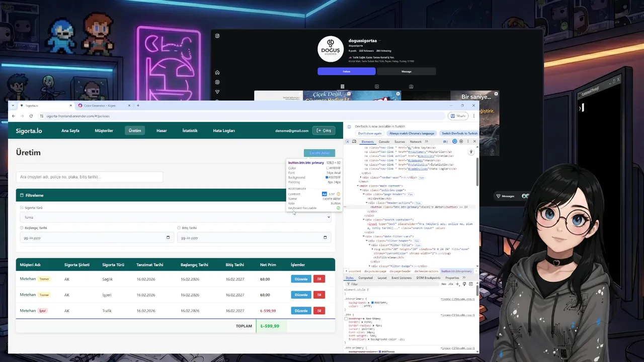Click Sil for the Trafik policy row
The image size is (644, 362).
coord(319,311)
